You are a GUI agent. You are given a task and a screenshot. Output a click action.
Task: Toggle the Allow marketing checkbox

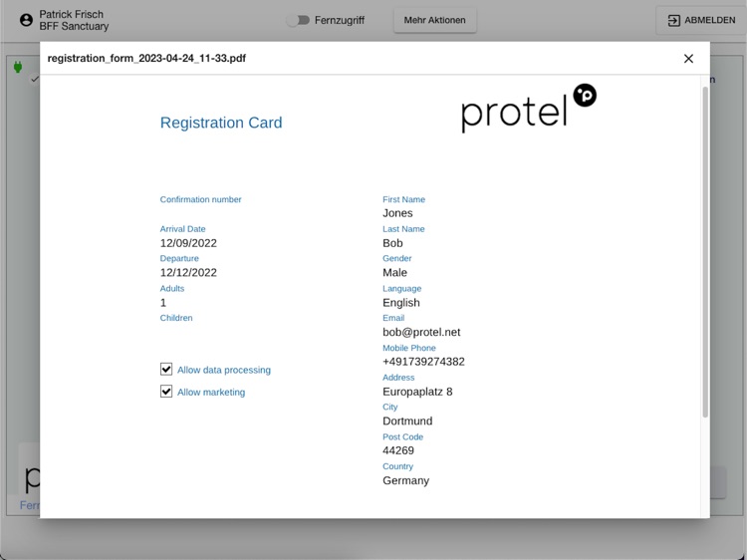click(165, 392)
